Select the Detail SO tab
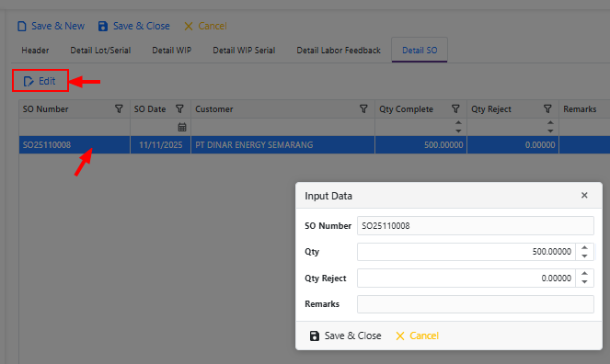 [420, 51]
